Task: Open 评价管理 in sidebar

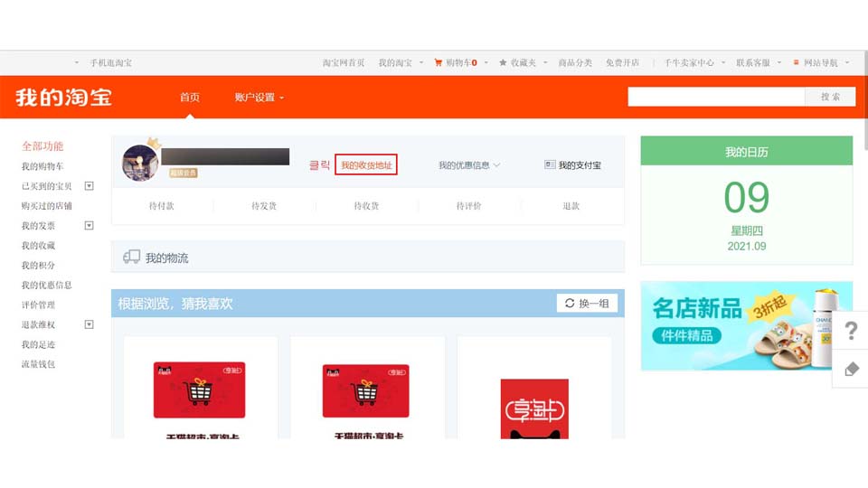Action: click(38, 305)
